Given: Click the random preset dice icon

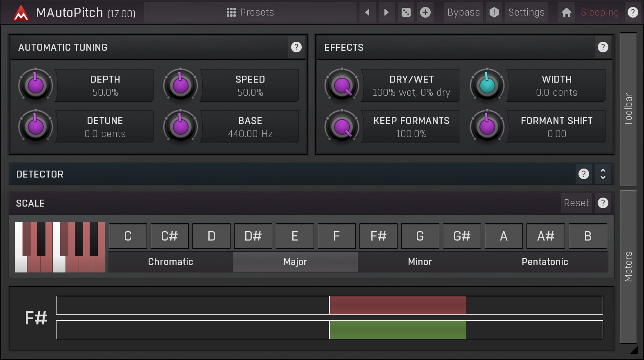Looking at the screenshot, I should [406, 12].
